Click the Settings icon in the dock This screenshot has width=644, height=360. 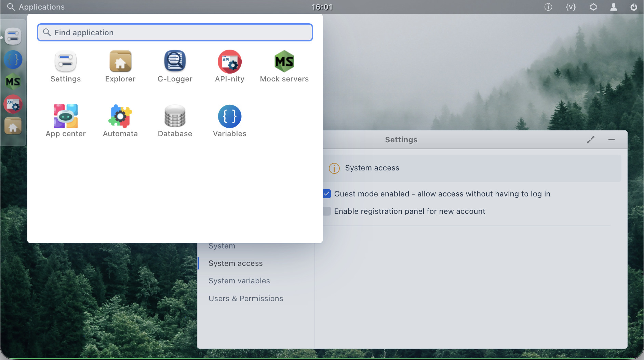point(13,36)
